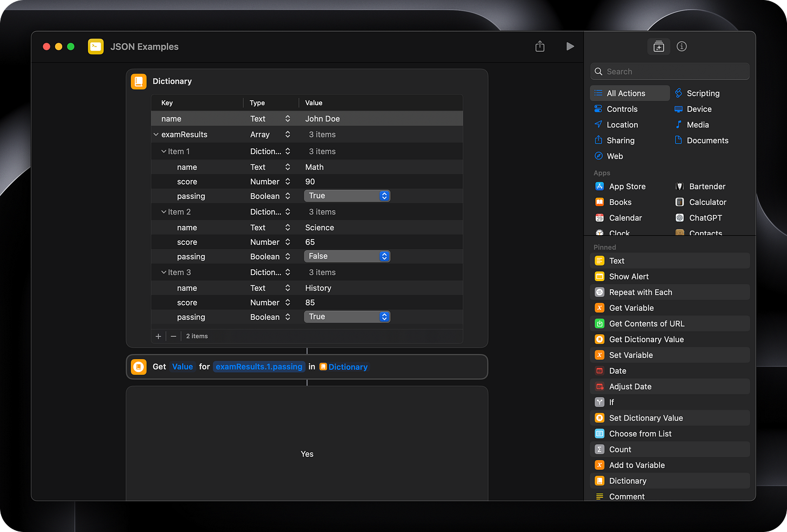Click the Dictionary variable token
The image size is (787, 532).
point(344,367)
